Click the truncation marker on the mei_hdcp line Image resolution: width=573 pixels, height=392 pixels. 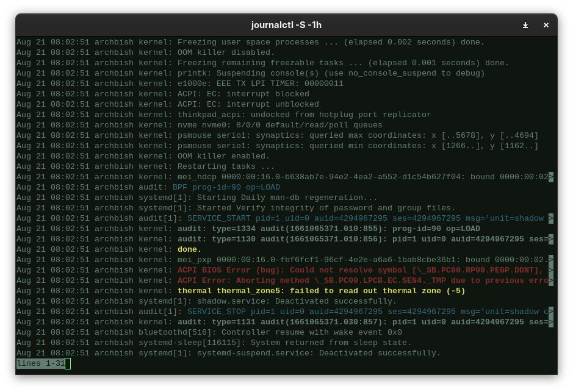[551, 177]
